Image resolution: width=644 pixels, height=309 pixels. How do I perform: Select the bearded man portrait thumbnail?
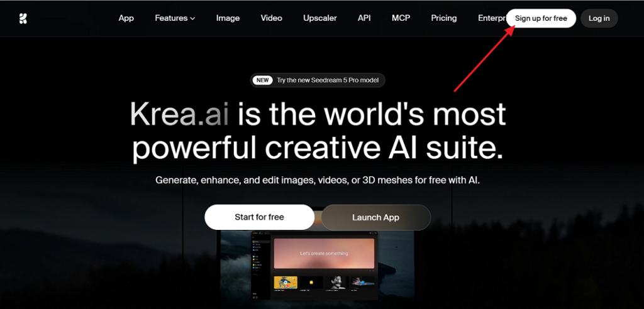tap(336, 283)
